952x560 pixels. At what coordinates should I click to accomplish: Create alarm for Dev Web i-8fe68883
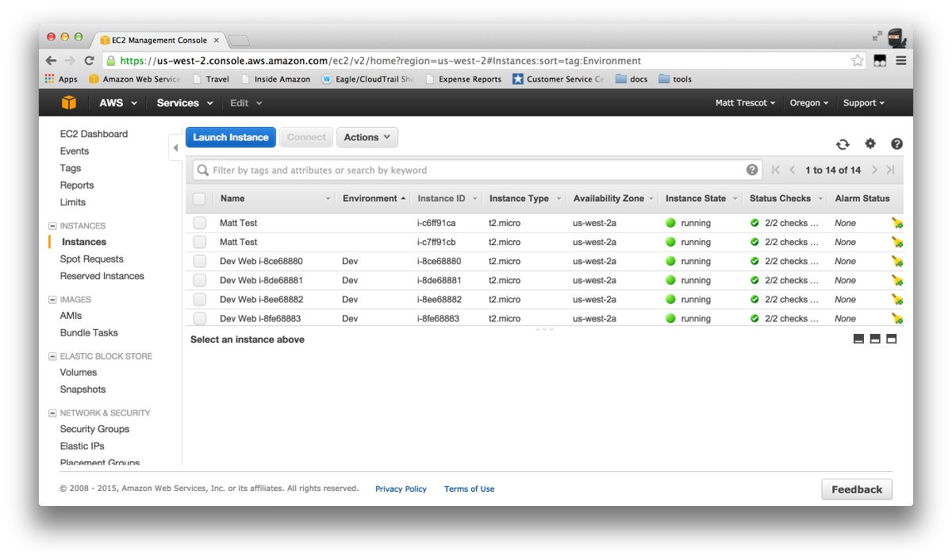click(897, 318)
